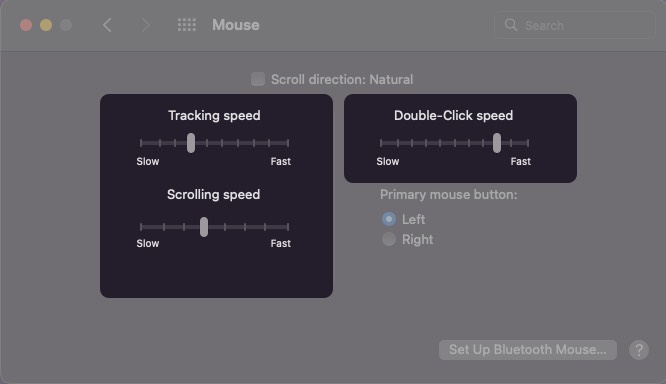Click the Tracking speed slider handle
666x384 pixels.
[191, 143]
